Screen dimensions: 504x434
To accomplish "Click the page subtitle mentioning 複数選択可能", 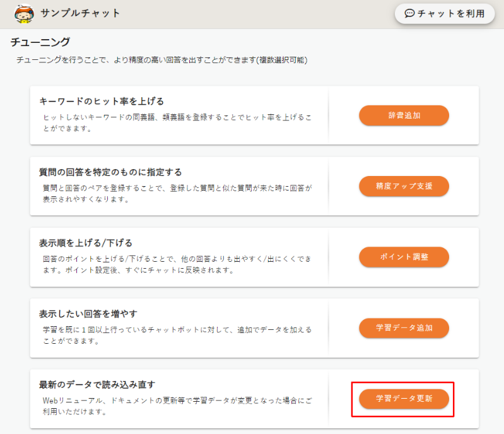I will tap(162, 61).
